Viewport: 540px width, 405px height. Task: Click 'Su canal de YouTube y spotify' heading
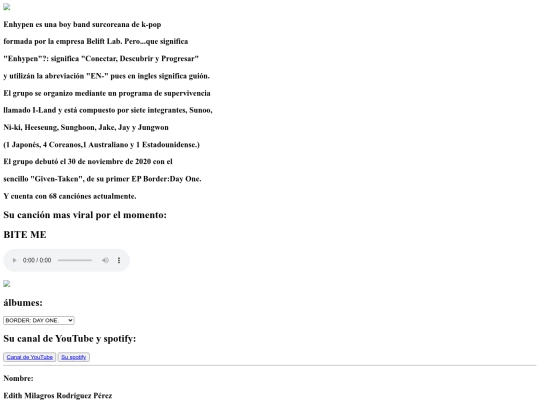pos(70,339)
